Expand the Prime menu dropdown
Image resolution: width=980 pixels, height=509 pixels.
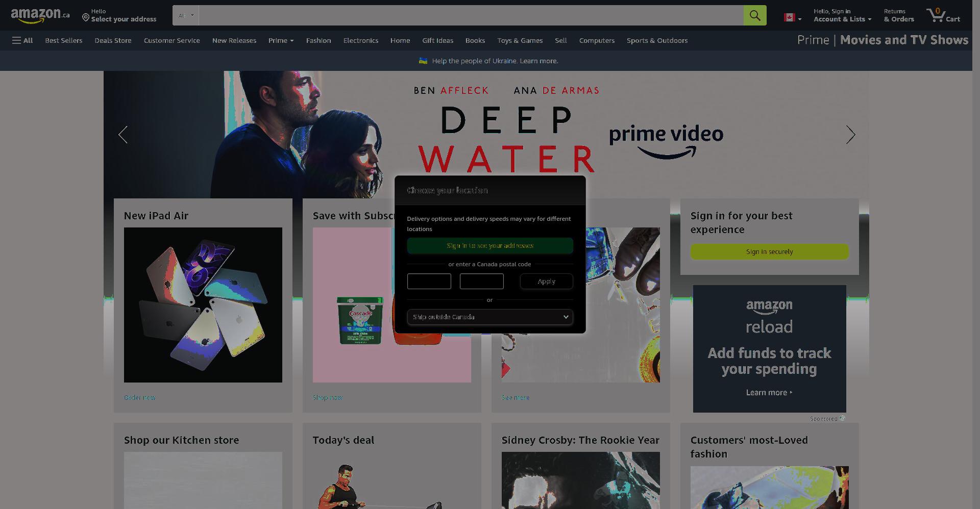tap(281, 40)
